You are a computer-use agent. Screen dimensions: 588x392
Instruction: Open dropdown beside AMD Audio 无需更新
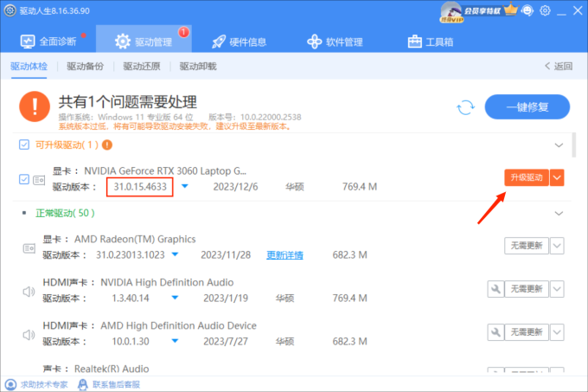(557, 332)
